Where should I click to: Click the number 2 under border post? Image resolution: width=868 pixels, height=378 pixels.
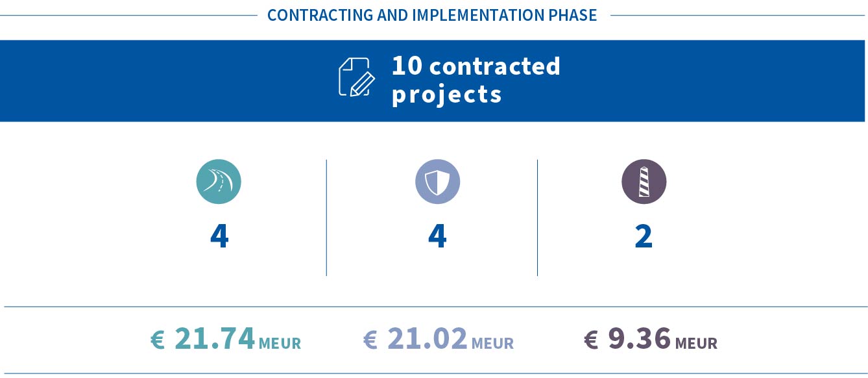(644, 236)
